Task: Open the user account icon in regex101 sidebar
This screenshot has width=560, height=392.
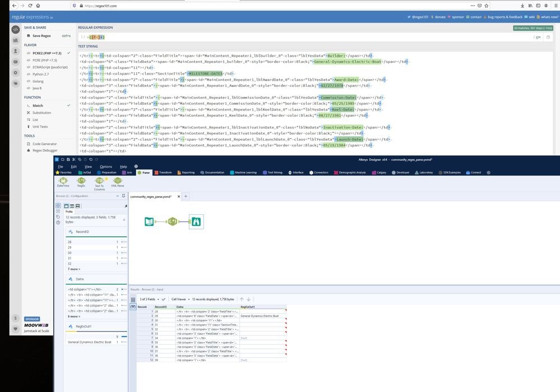Action: (15, 50)
